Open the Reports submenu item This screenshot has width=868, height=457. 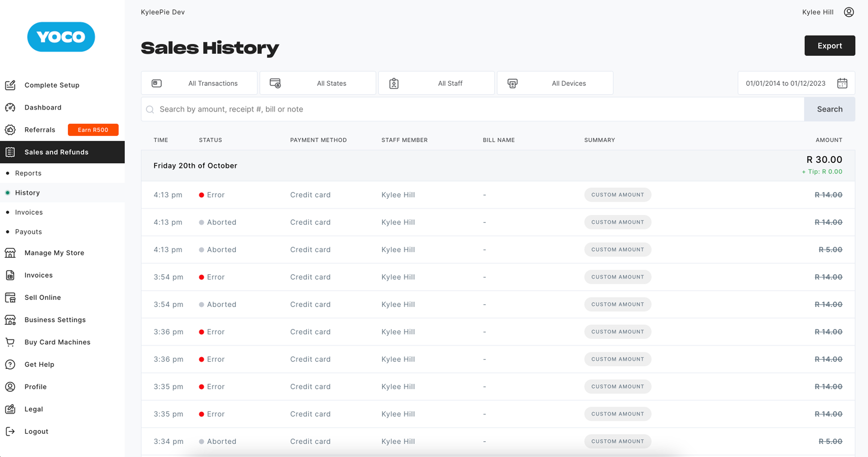click(x=28, y=173)
